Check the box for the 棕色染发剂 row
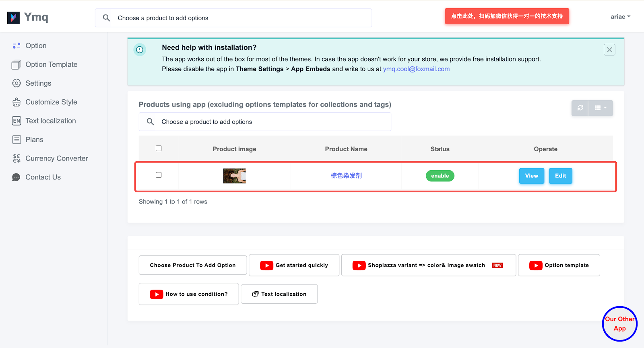Image resolution: width=644 pixels, height=348 pixels. 159,175
